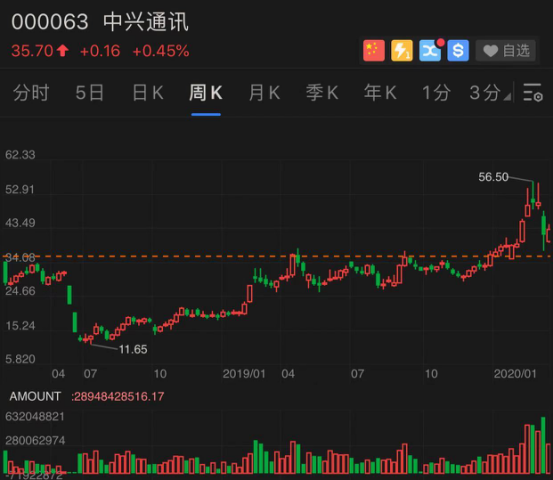The height and width of the screenshot is (480, 553).
Task: Tap the 632048821 volume axis label
Action: tap(35, 417)
